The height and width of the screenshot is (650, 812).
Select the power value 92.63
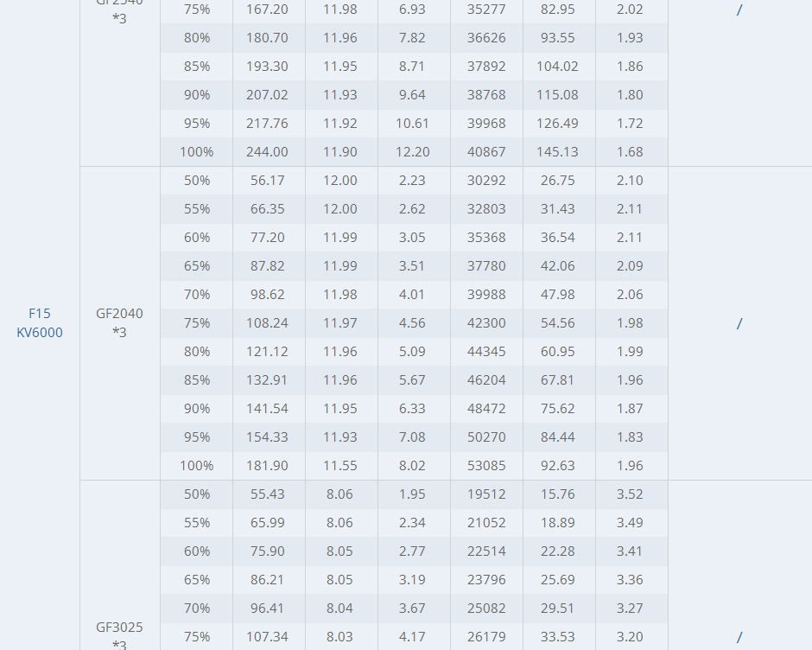point(558,466)
